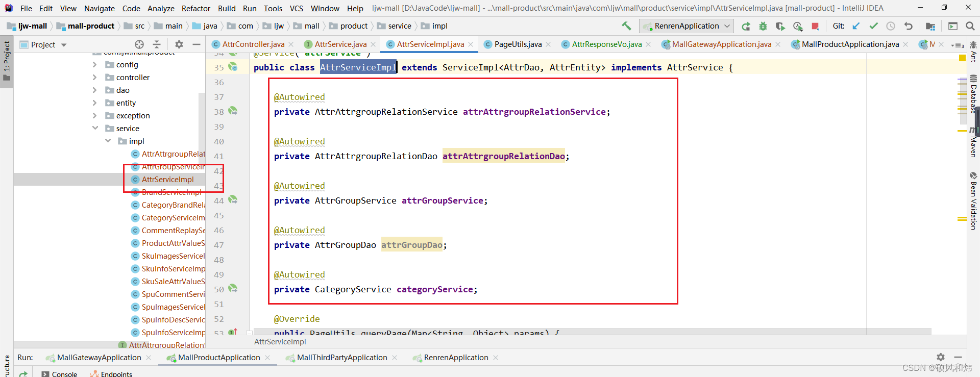
Task: Run RenrenApplication with the rerun icon
Action: (746, 26)
